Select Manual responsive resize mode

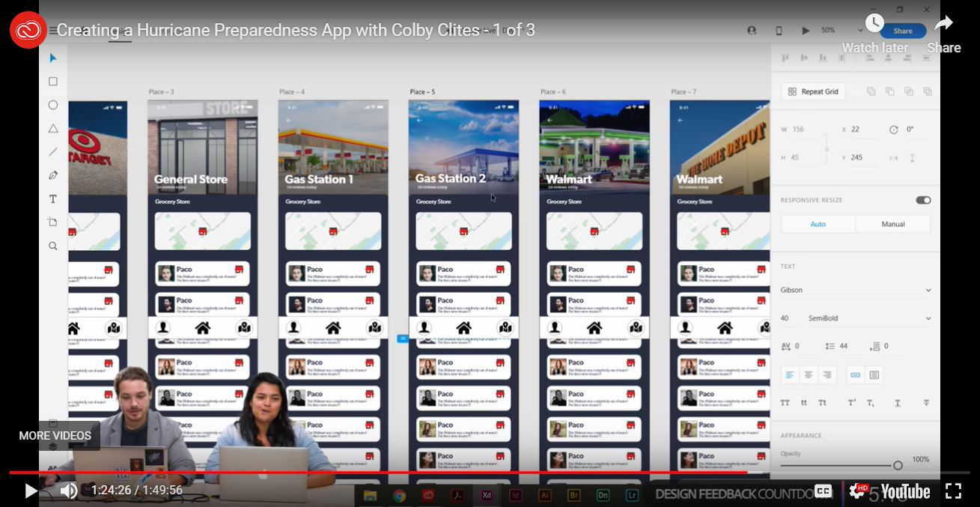(x=893, y=224)
